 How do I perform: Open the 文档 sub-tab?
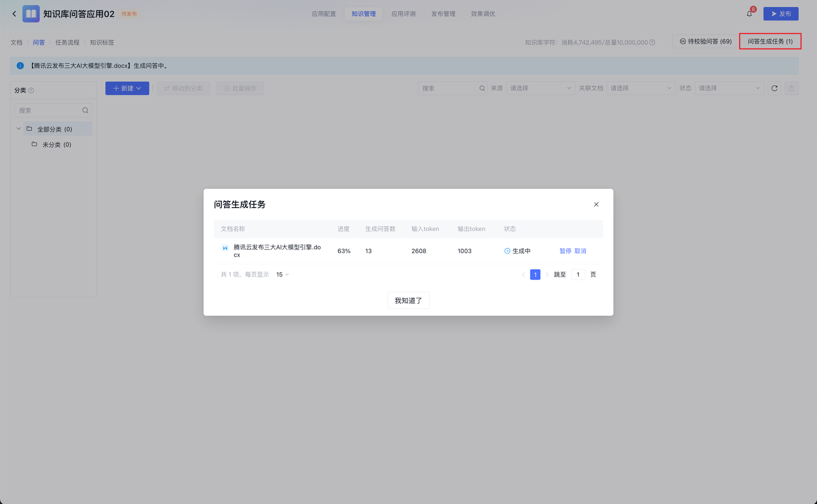[x=16, y=42]
